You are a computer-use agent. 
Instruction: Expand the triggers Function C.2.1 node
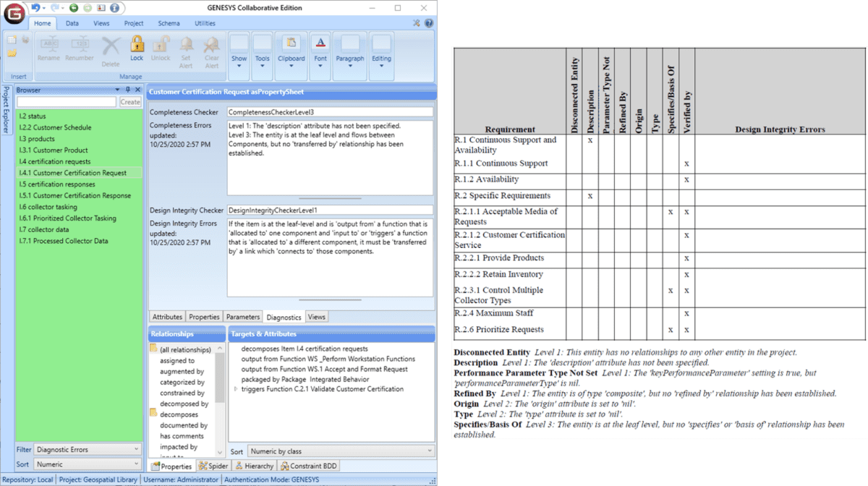point(234,388)
